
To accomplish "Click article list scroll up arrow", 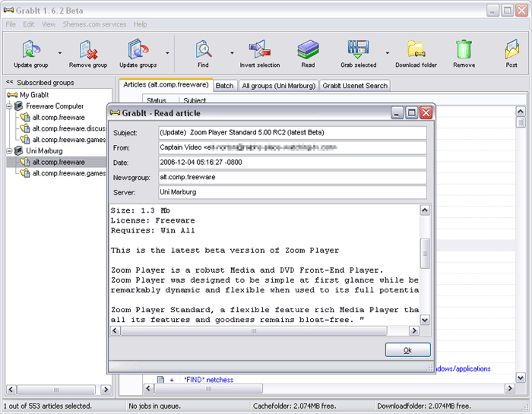I will pyautogui.click(x=521, y=111).
